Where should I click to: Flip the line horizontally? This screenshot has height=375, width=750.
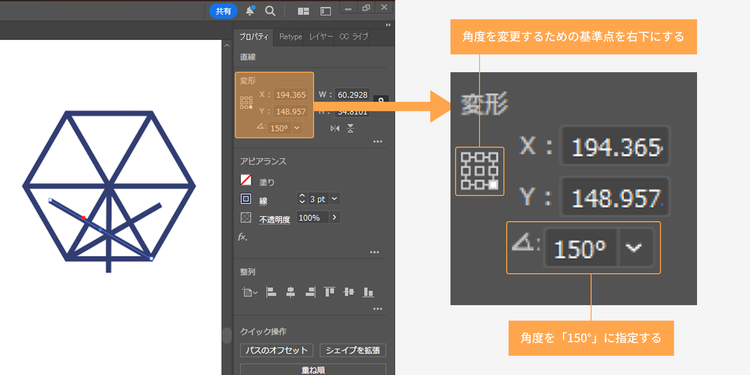pos(335,128)
